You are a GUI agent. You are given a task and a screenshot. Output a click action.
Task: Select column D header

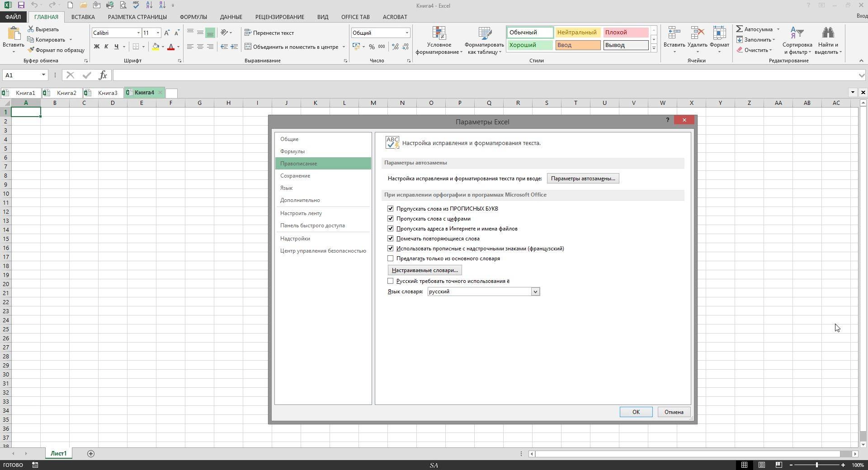(113, 103)
